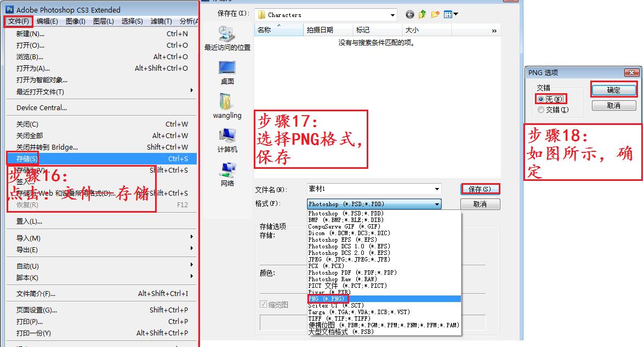This screenshot has height=347, width=644.
Task: Click the Photoshop PS title bar icon
Action: (x=10, y=9)
